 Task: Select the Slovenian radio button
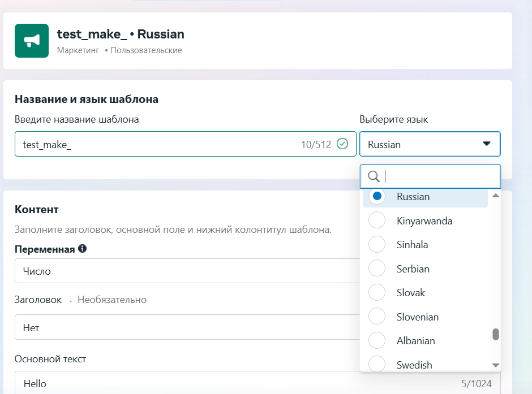point(376,317)
